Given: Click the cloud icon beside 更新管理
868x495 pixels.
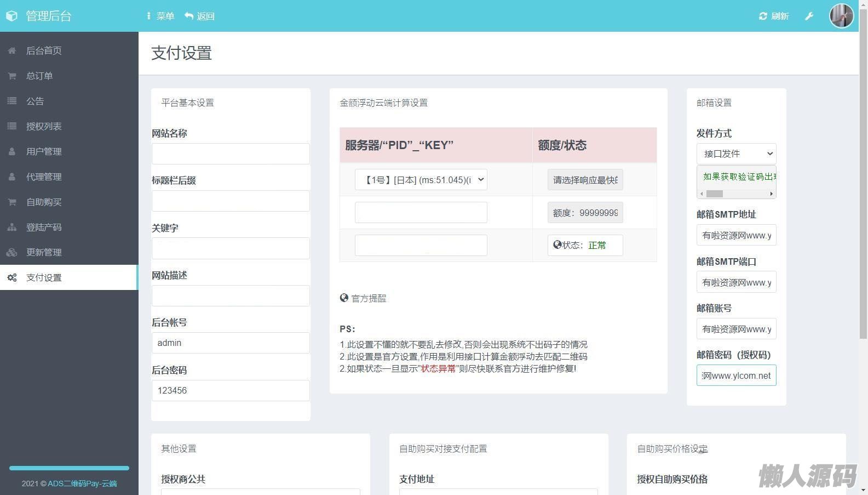Looking at the screenshot, I should coord(12,253).
